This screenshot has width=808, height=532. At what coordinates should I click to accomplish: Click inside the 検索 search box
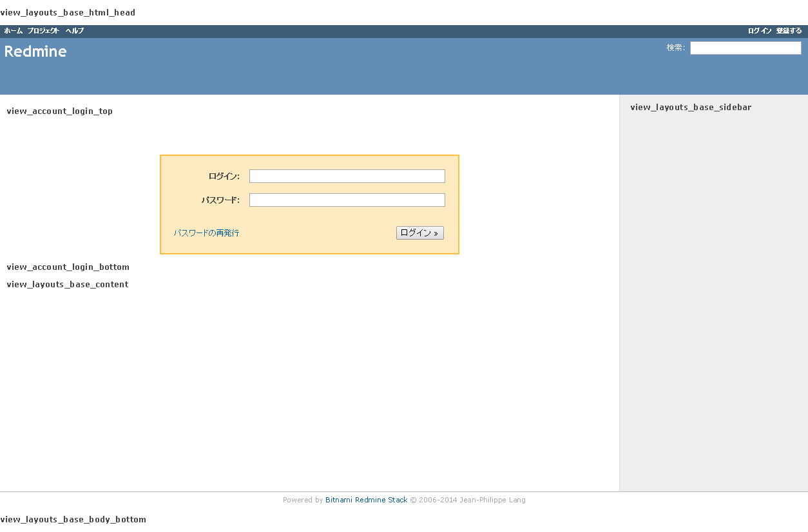(x=745, y=47)
